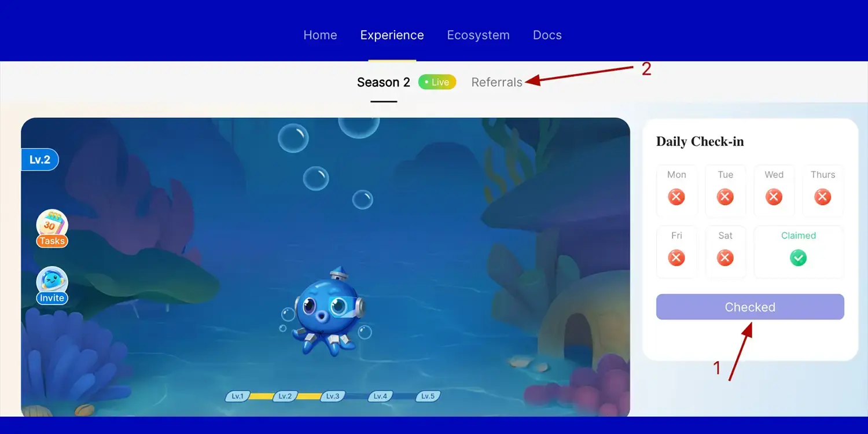Screen dimensions: 868x434
Task: Select the Thurs check-in day box
Action: click(x=823, y=191)
